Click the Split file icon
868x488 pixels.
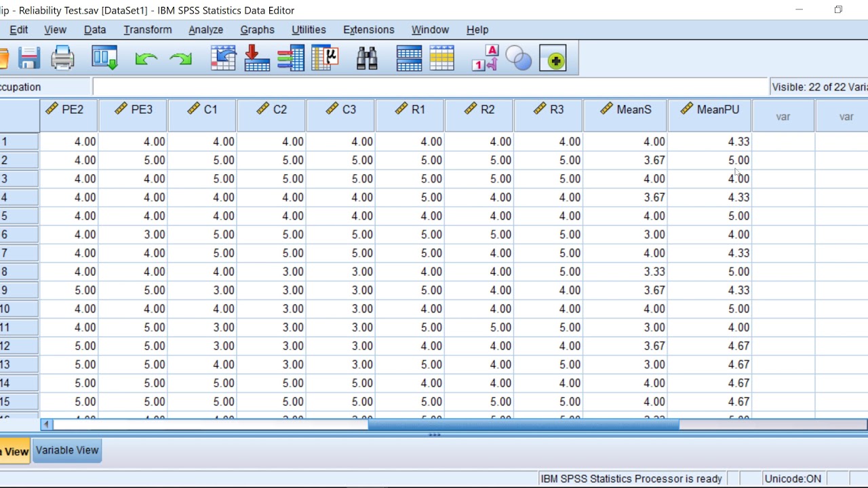coord(409,58)
